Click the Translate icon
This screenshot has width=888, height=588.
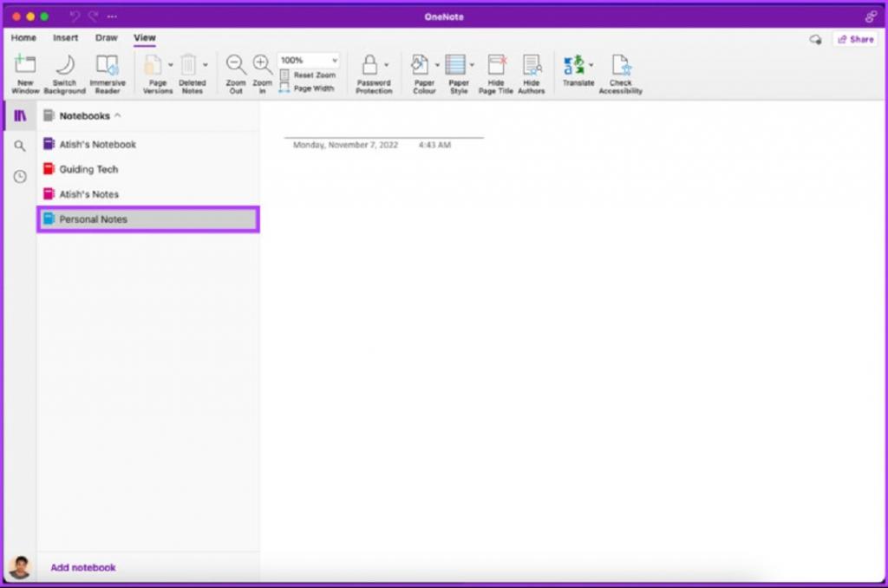574,64
